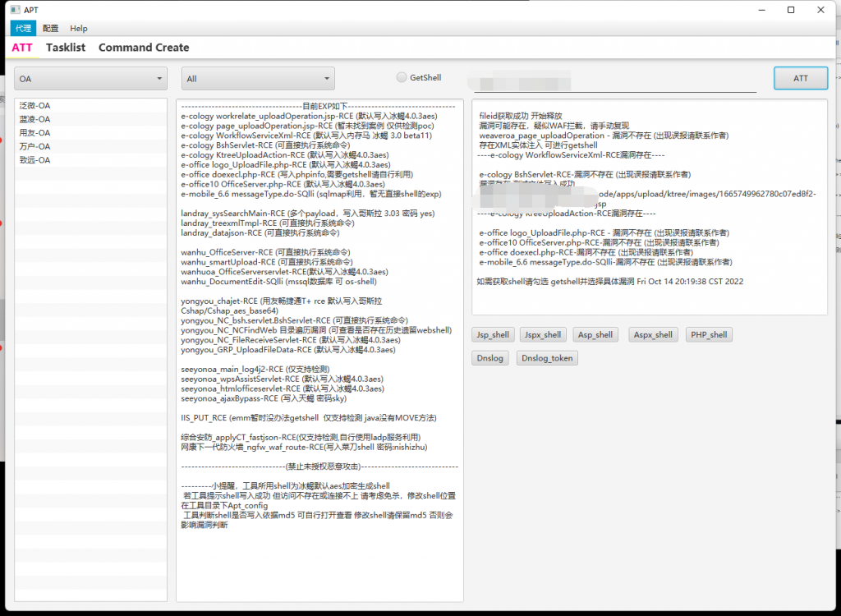Click the Jsp_shell button

[493, 335]
